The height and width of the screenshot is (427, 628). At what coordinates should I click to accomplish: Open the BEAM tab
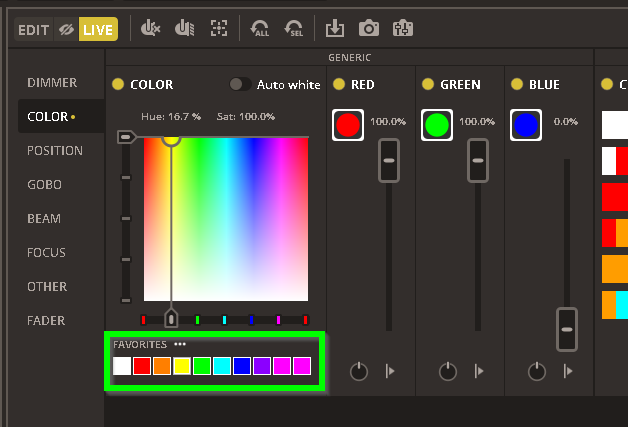44,219
